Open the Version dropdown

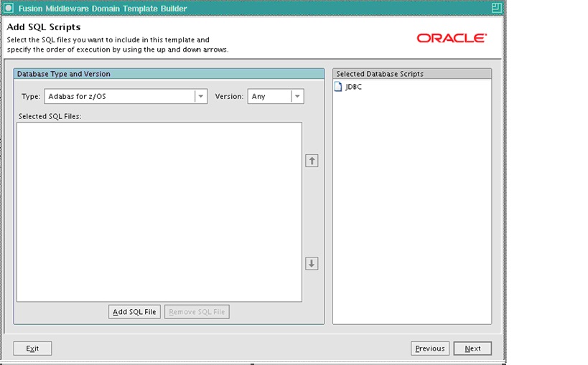276,96
